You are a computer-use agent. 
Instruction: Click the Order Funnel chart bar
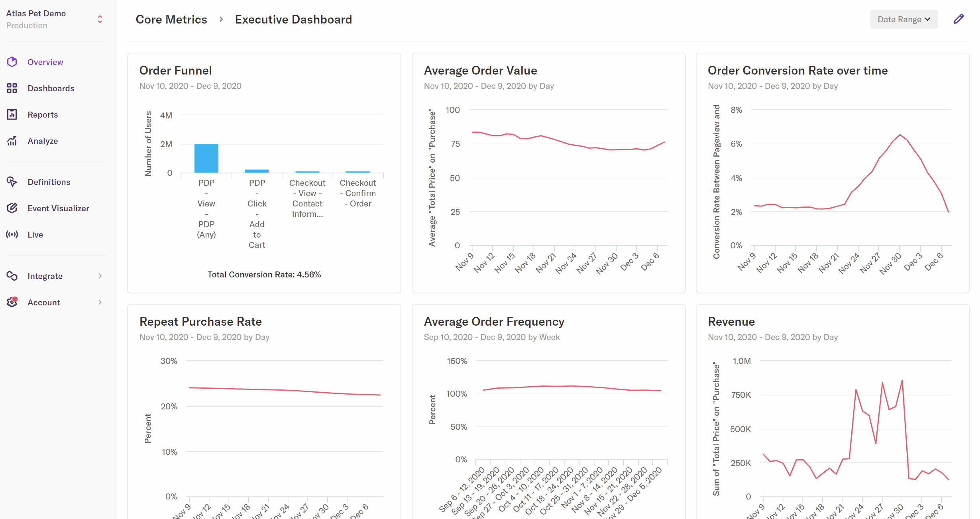207,158
